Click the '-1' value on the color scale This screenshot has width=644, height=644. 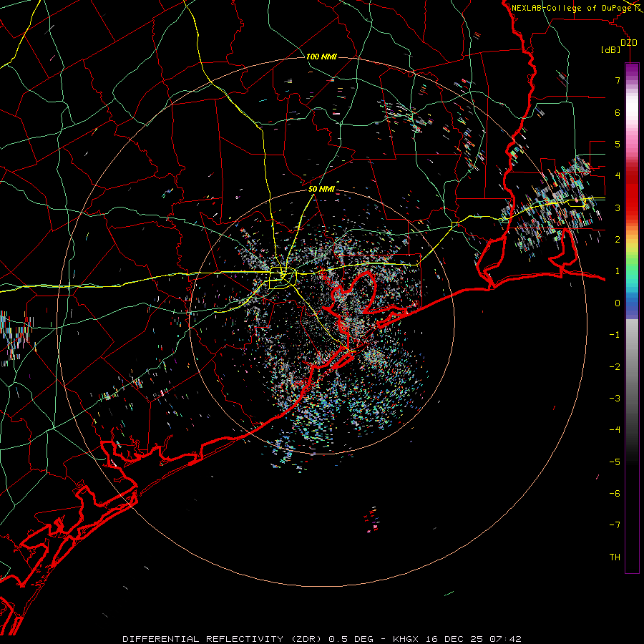pyautogui.click(x=615, y=335)
